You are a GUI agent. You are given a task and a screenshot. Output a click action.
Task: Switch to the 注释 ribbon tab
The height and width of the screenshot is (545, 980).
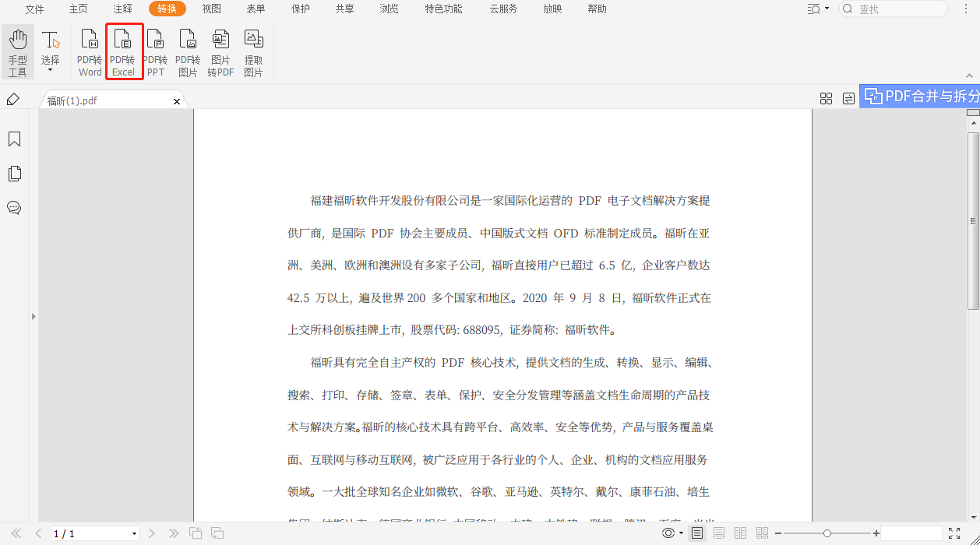click(x=122, y=9)
